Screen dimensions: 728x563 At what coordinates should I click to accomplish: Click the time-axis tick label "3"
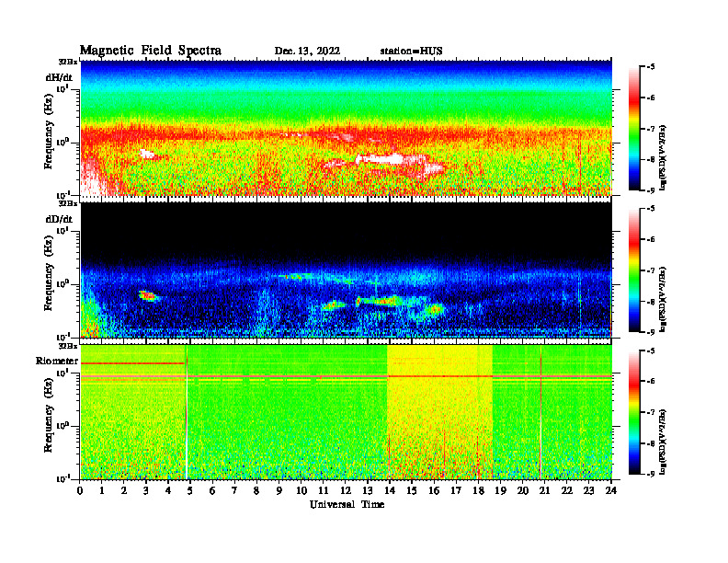click(x=147, y=491)
